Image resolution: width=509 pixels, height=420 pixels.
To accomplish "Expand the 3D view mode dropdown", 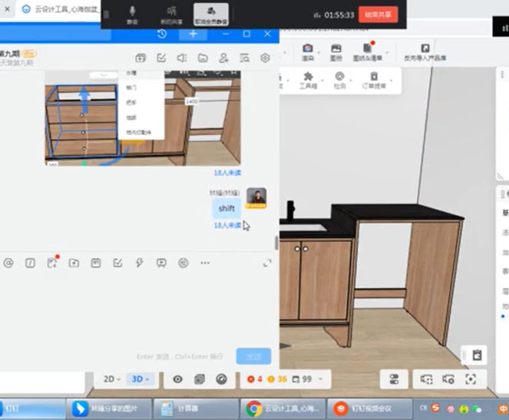I will coord(141,379).
